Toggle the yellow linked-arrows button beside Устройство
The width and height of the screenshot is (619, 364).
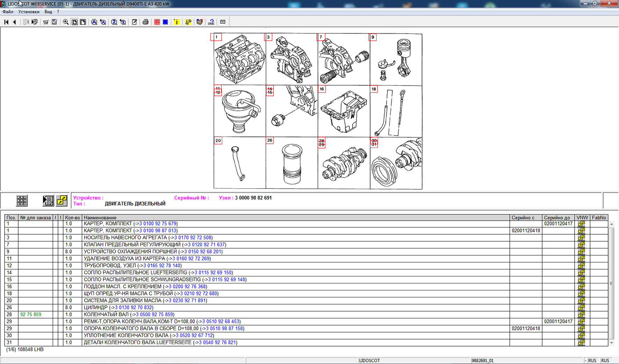coord(62,200)
